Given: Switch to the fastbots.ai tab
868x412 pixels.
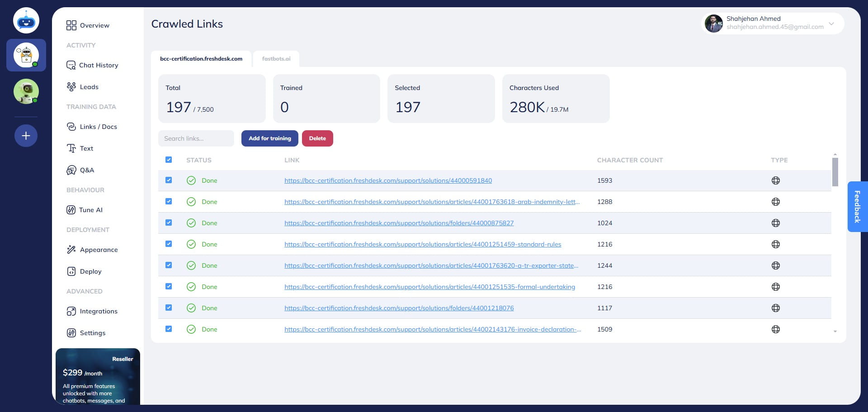Looking at the screenshot, I should pyautogui.click(x=276, y=59).
